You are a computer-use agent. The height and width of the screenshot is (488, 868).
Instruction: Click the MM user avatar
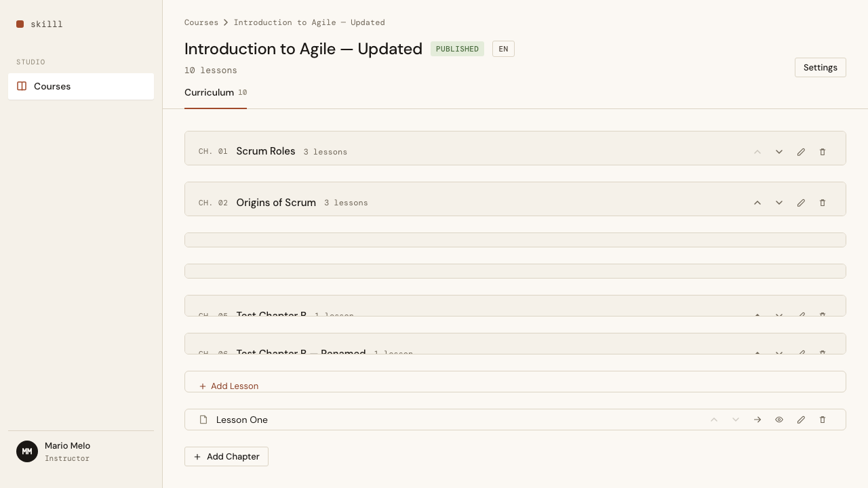27,451
